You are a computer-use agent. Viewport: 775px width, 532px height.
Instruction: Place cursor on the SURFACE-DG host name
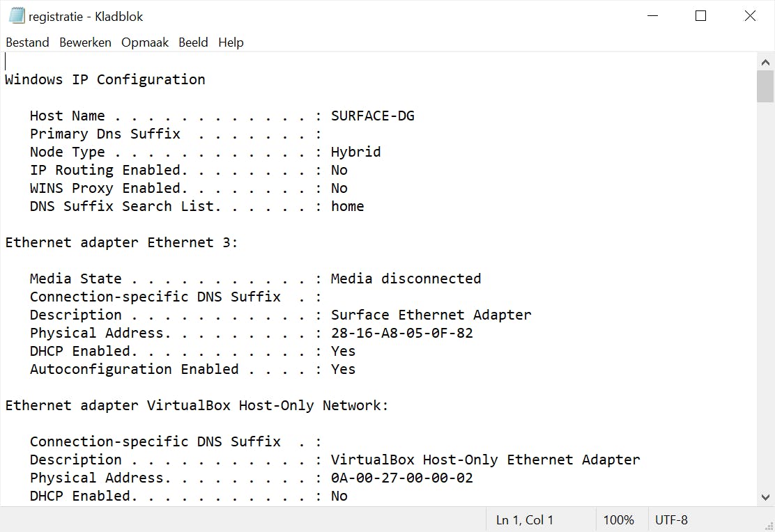pos(372,116)
